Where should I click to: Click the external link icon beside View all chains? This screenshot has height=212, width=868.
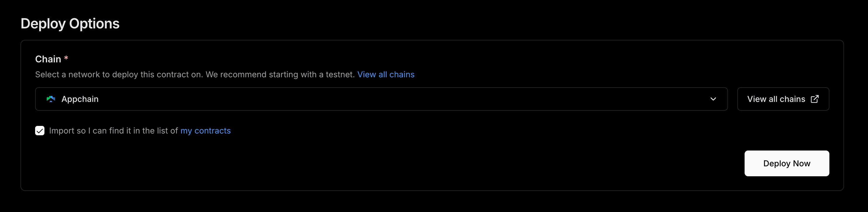point(814,99)
